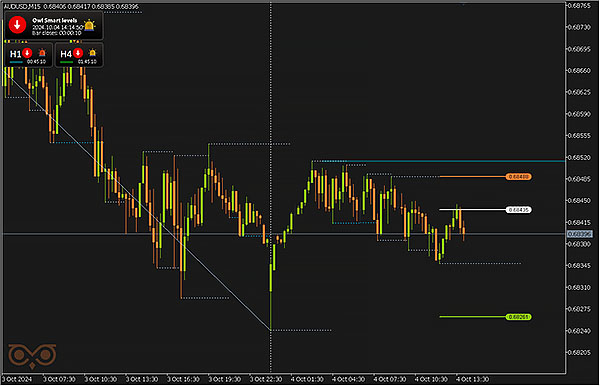Click the H1 countdown timer text
The image size is (600, 386).
(x=36, y=62)
